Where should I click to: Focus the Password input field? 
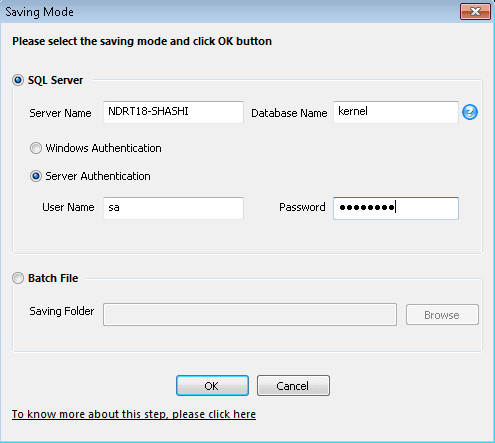(x=396, y=208)
